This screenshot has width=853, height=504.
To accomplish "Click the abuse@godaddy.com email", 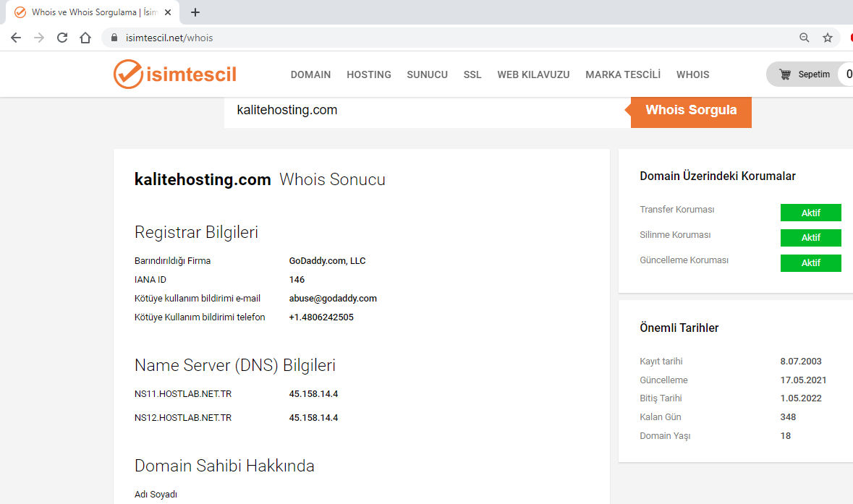I will (x=332, y=299).
